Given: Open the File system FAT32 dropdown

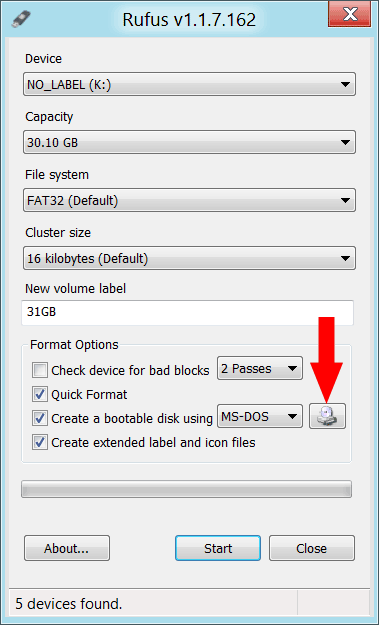Looking at the screenshot, I should click(189, 200).
